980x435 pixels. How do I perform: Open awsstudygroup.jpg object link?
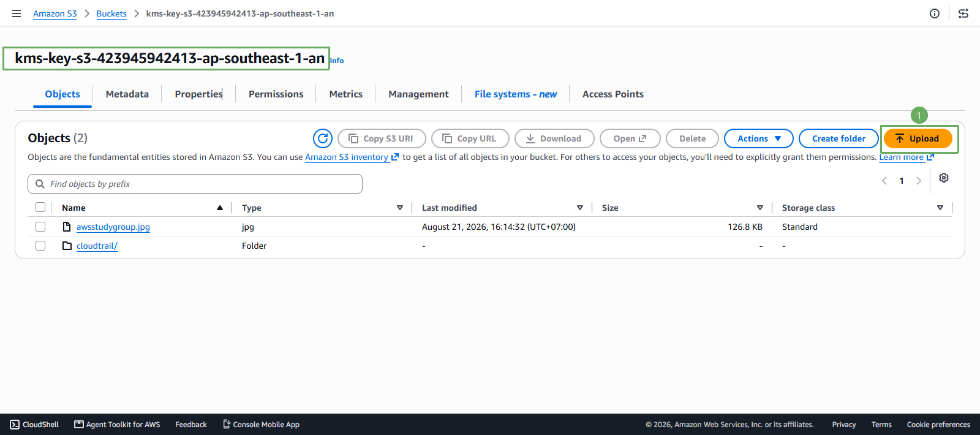(113, 227)
